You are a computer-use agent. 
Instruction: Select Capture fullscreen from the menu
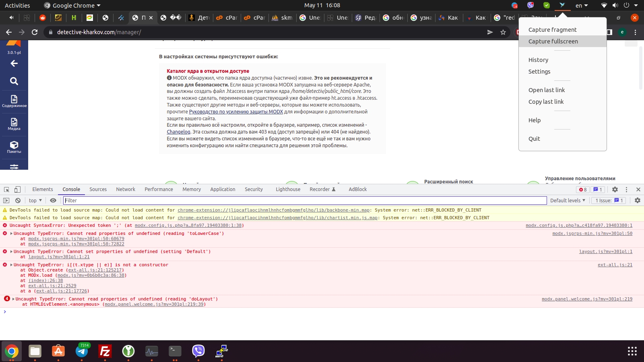pos(553,41)
